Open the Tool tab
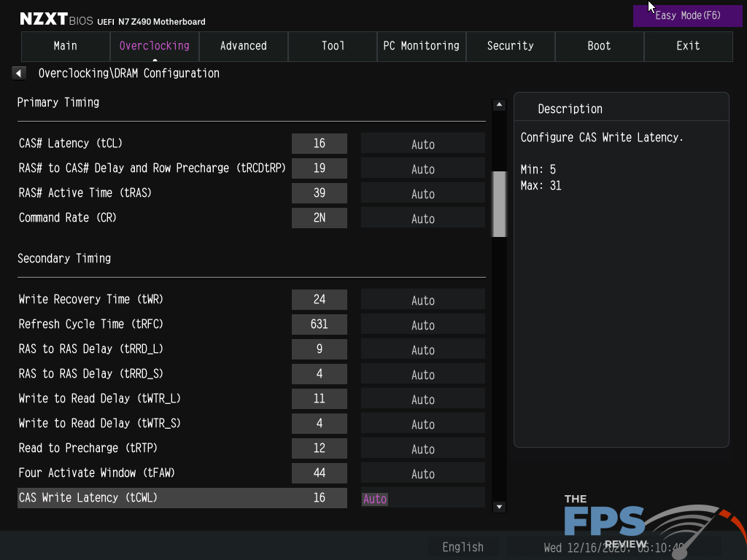Viewport: 747px width, 560px height. (333, 46)
